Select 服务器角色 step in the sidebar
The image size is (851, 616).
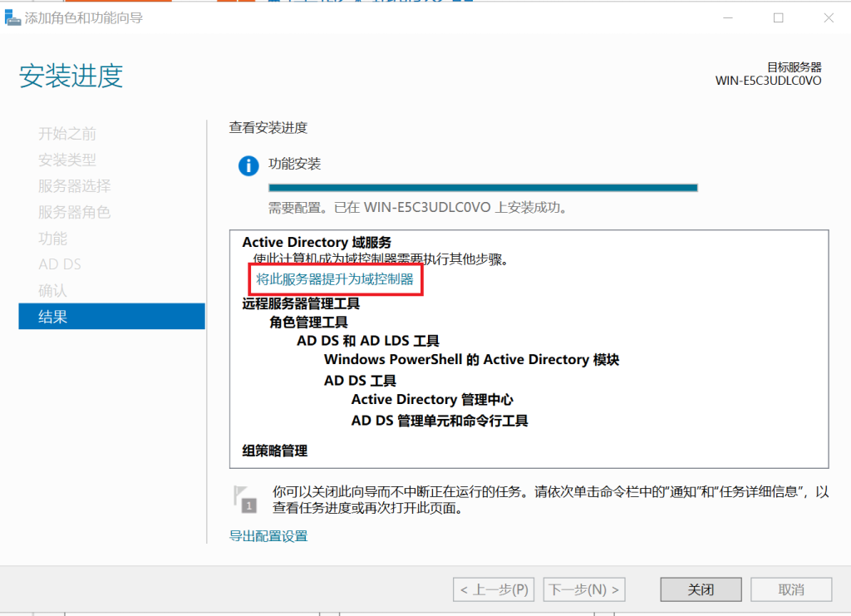[74, 212]
